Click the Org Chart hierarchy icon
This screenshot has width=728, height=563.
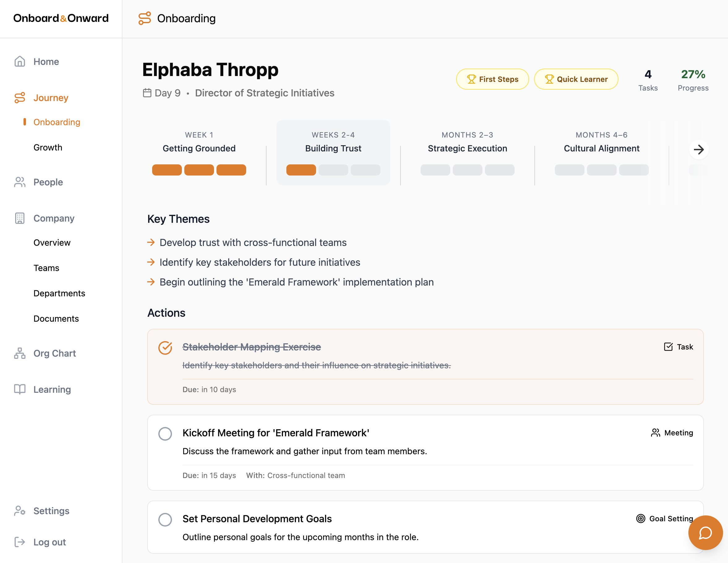[x=20, y=353]
